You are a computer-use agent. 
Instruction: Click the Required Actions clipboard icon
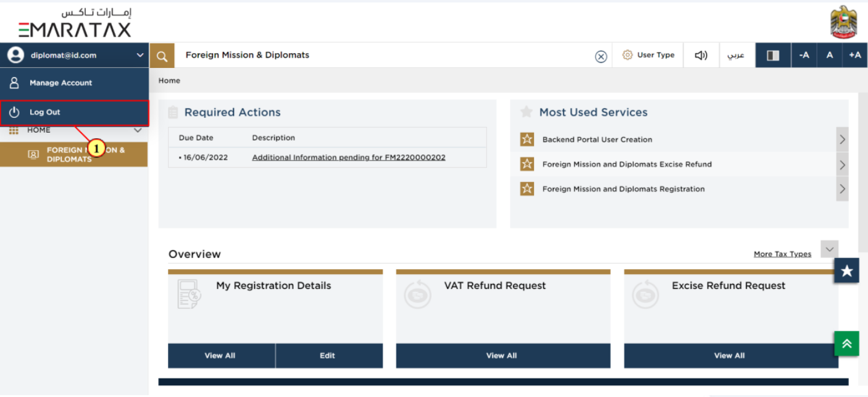[x=173, y=112]
